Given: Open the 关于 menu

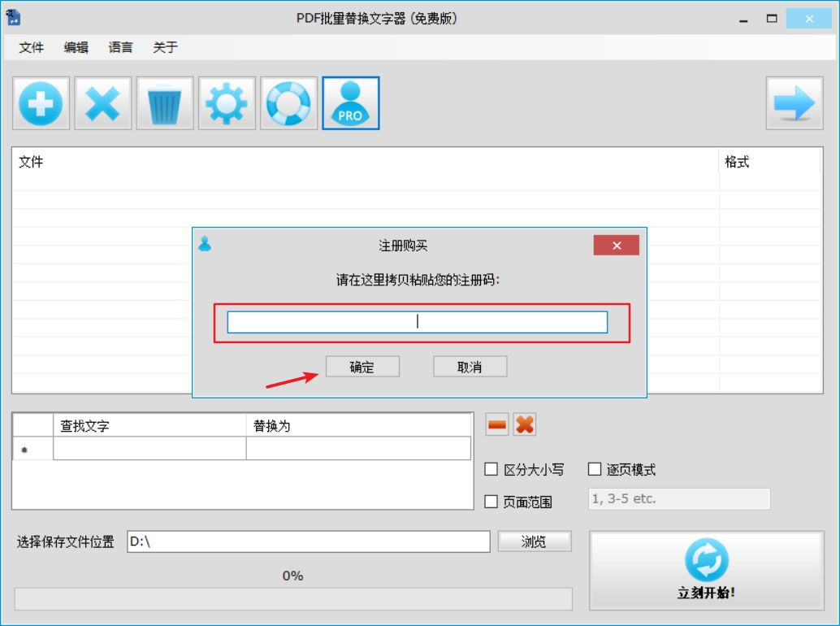Looking at the screenshot, I should 166,47.
